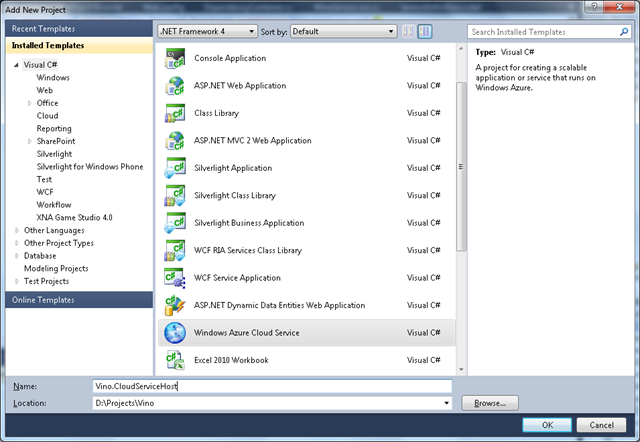640x442 pixels.
Task: Expand the Other Languages node
Action: 17,231
